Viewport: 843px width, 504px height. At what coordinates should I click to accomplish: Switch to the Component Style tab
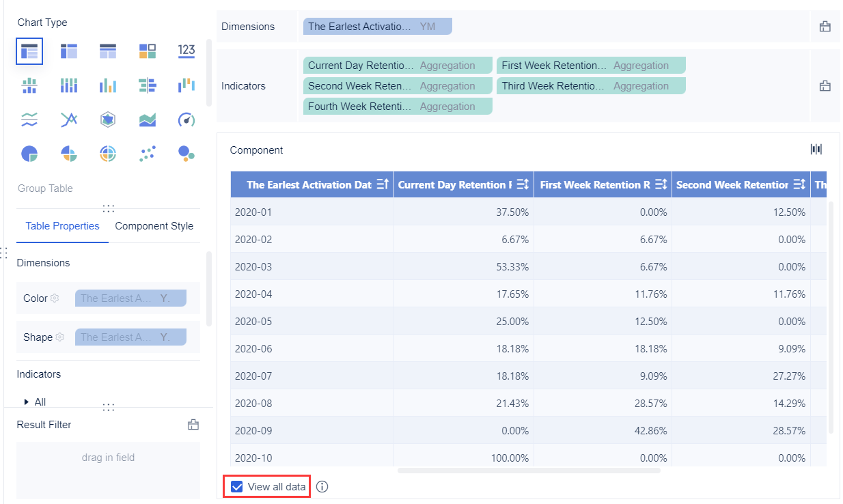[x=154, y=226]
